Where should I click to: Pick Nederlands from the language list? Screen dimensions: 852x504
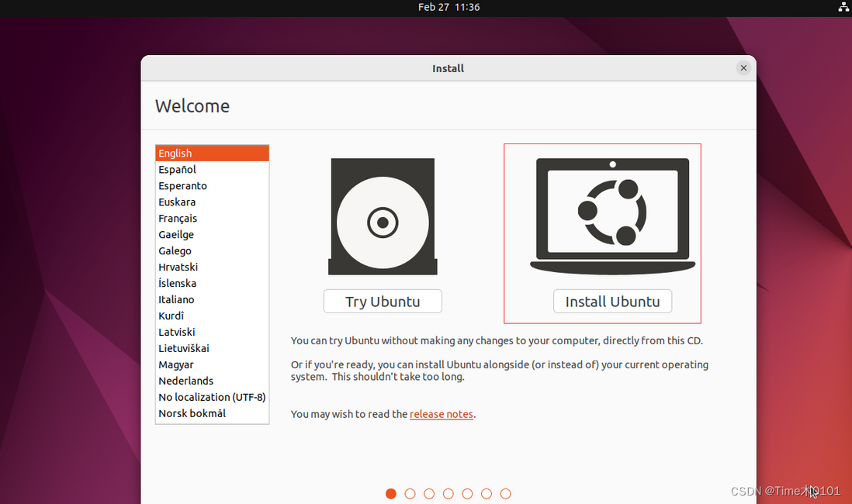click(212, 381)
